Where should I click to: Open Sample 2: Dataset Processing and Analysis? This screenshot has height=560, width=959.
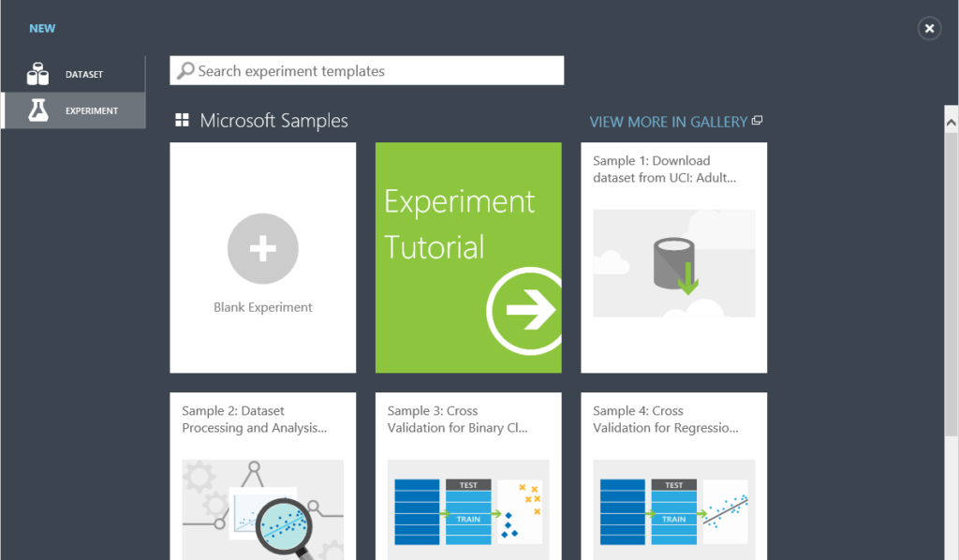(262, 478)
